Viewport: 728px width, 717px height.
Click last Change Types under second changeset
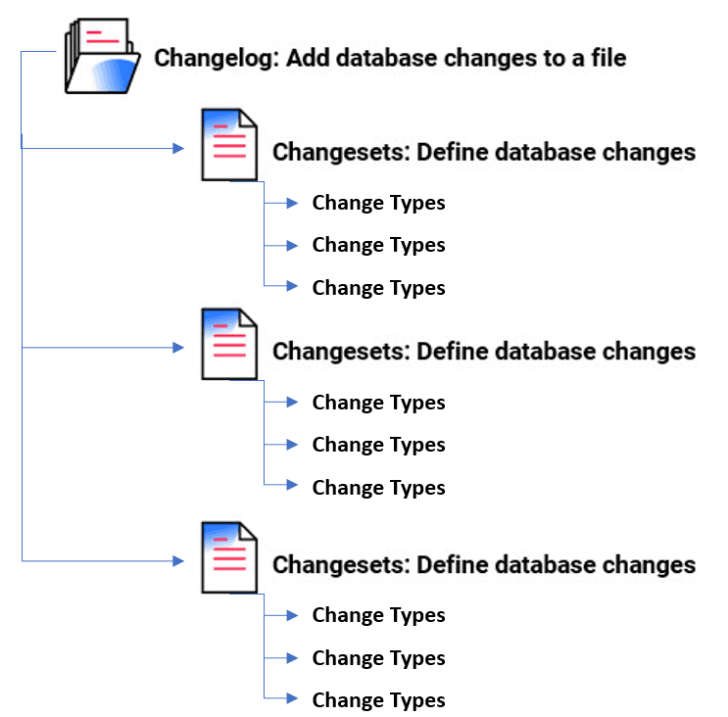[378, 488]
